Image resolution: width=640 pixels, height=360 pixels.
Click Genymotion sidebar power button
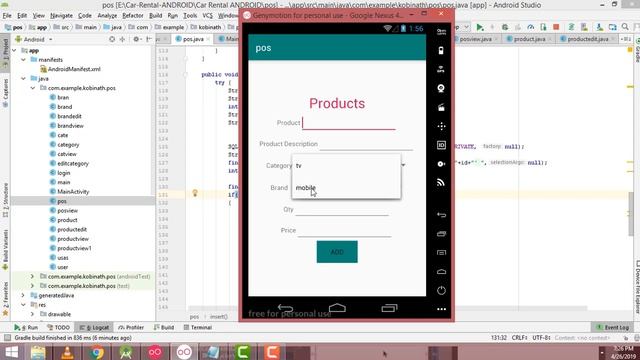pyautogui.click(x=441, y=290)
